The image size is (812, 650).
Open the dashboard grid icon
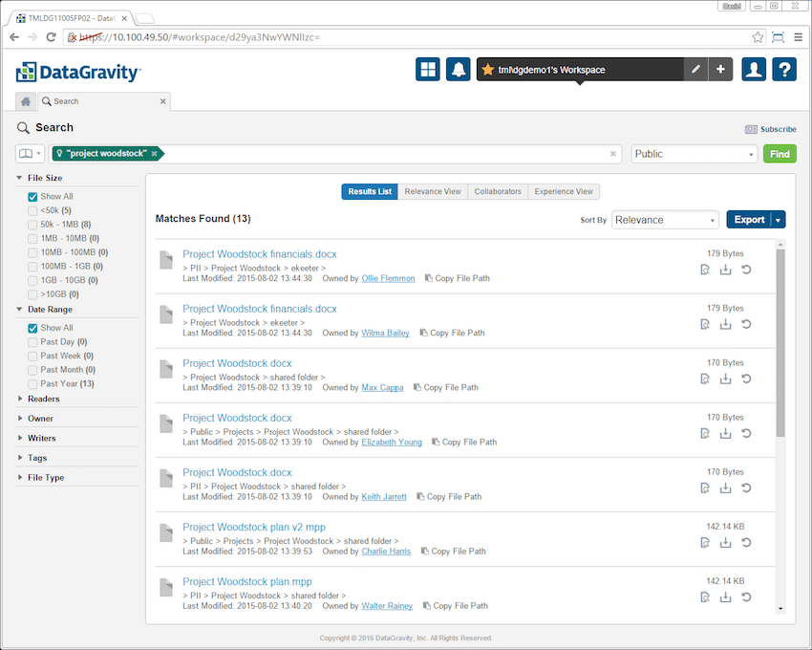tap(428, 70)
